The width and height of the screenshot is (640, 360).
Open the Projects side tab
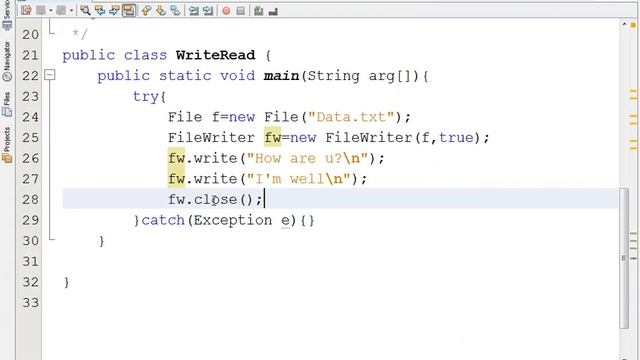coord(7,145)
